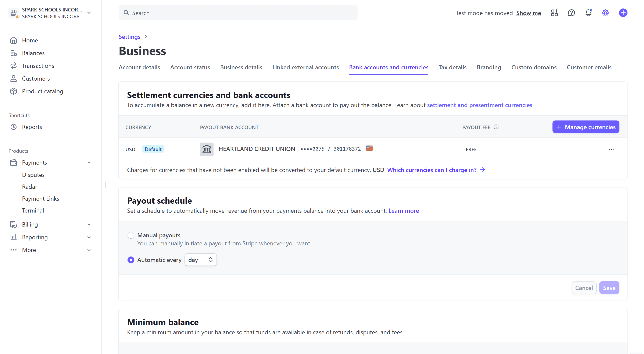Click the settings gear icon
644x354 pixels.
coord(605,13)
